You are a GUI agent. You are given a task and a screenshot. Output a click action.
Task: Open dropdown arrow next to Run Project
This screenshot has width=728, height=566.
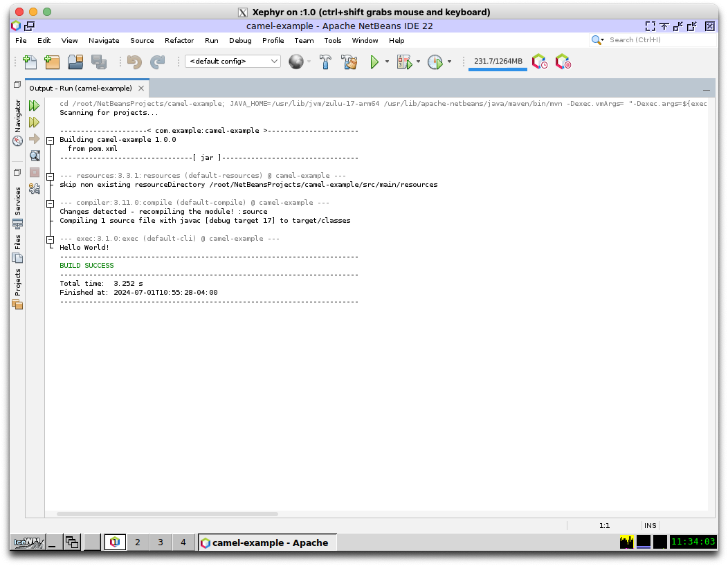(388, 62)
